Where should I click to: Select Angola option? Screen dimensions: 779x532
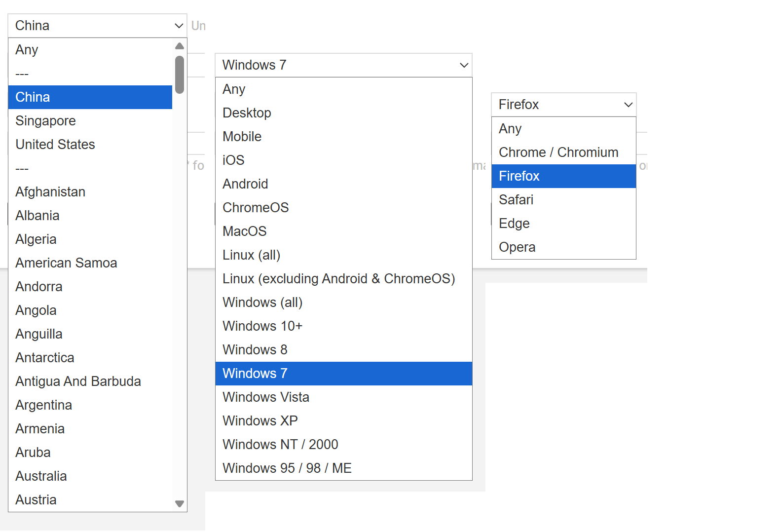pyautogui.click(x=90, y=310)
